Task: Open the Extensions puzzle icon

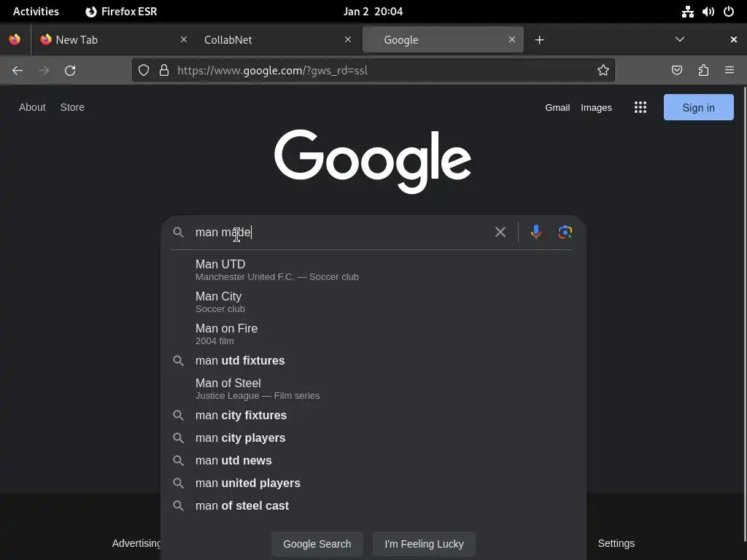Action: click(703, 71)
